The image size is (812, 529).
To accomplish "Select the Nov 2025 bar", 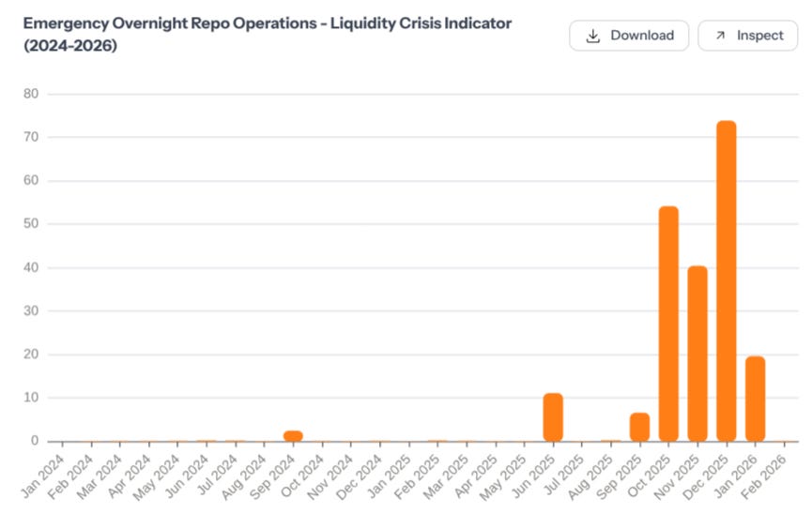I will 697,354.
